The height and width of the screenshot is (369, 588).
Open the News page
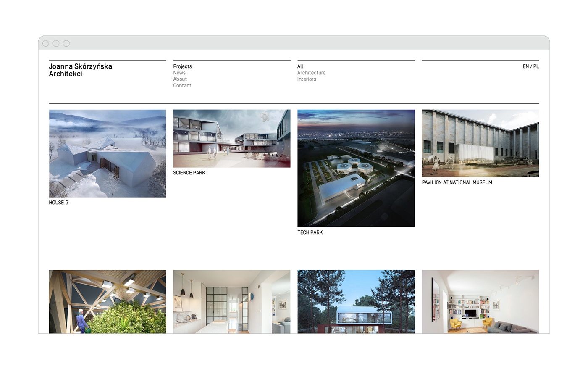179,73
